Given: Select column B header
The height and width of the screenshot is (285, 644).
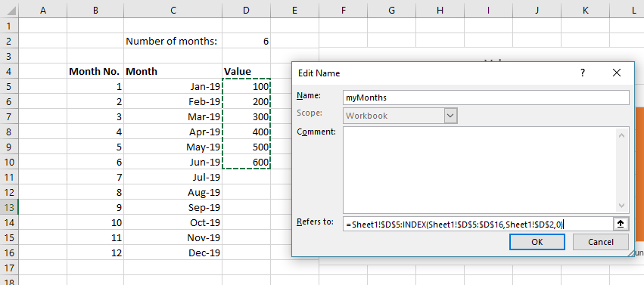Looking at the screenshot, I should [95, 11].
